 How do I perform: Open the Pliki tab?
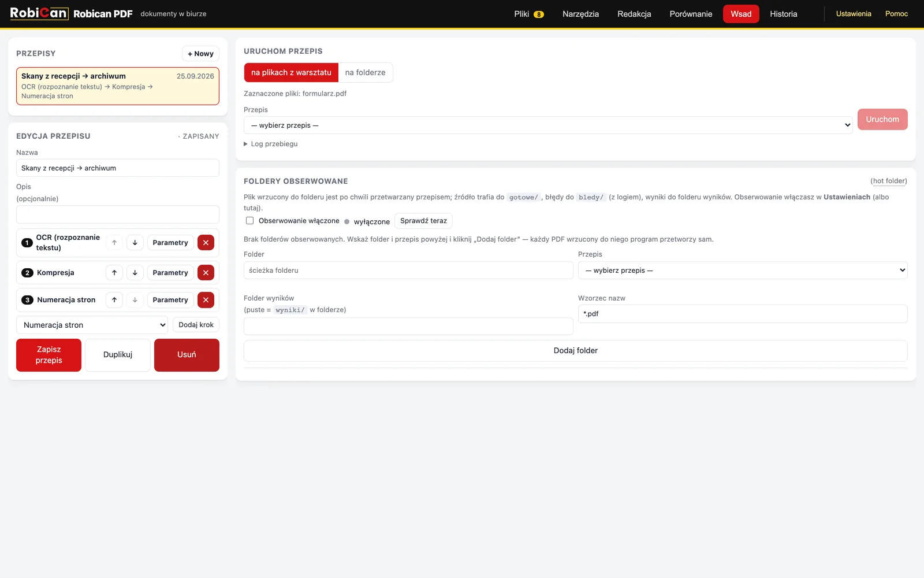click(x=529, y=14)
